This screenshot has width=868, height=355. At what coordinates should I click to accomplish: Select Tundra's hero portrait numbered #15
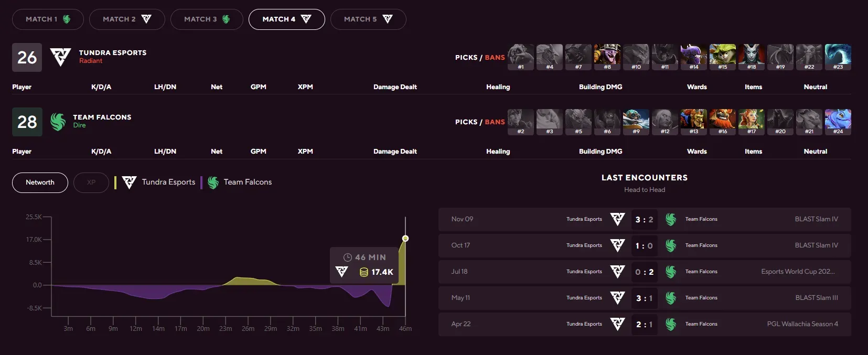722,57
